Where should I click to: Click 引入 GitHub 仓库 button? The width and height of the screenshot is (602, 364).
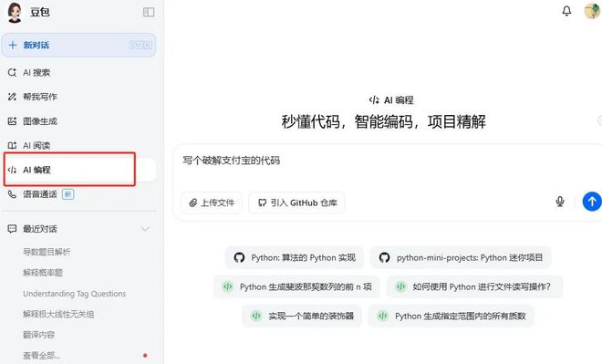pos(296,203)
